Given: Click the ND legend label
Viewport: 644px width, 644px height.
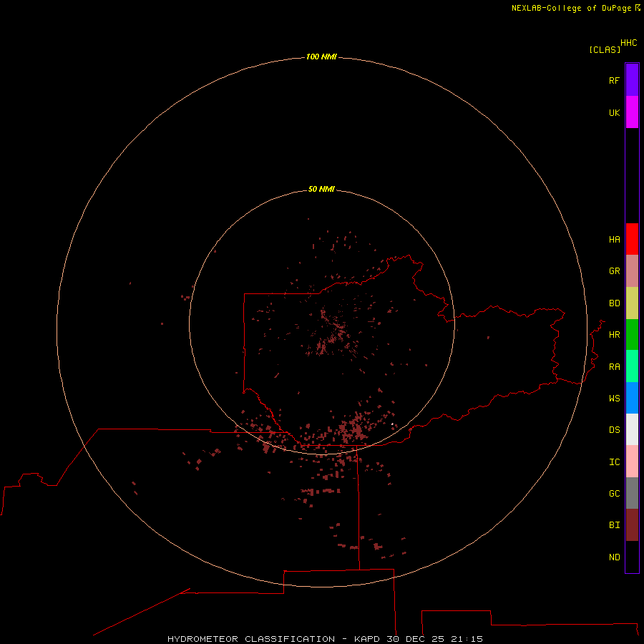Looking at the screenshot, I should click(614, 557).
